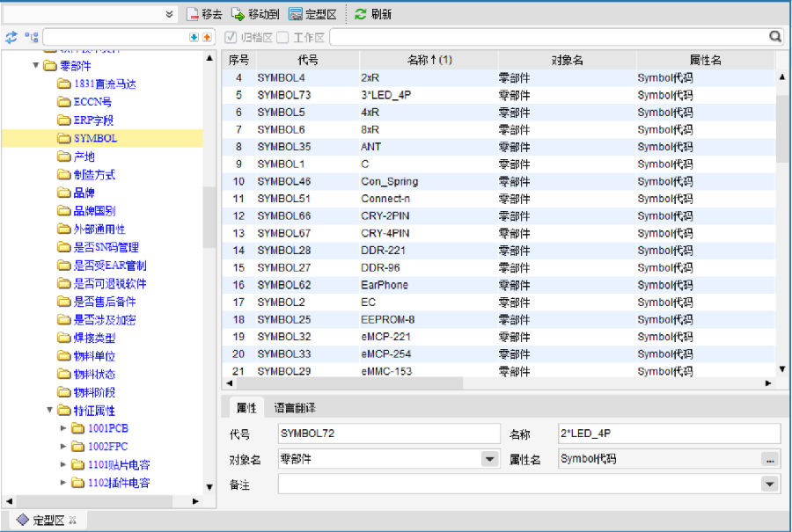Click the magnifier search icon

775,37
